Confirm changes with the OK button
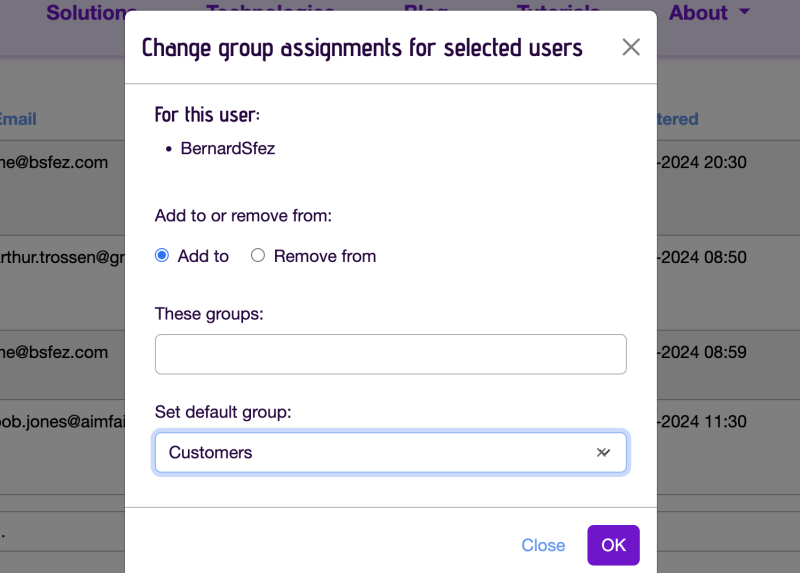This screenshot has width=800, height=573. [613, 545]
